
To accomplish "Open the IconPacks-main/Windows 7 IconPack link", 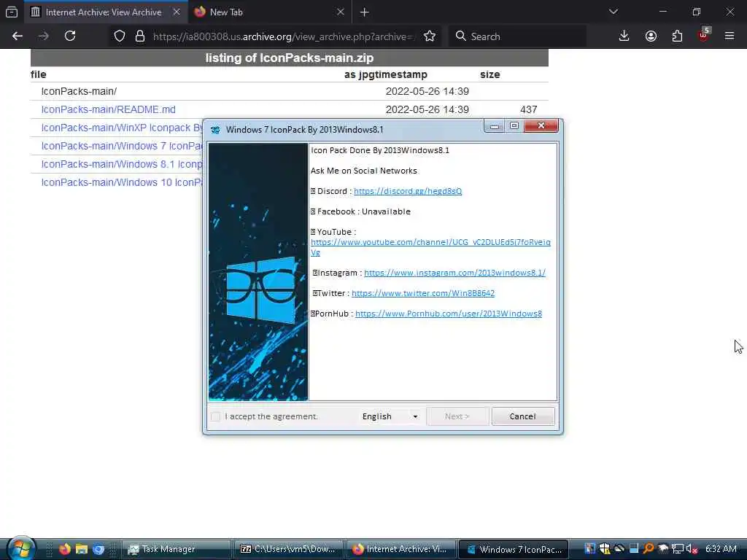I will [122, 146].
